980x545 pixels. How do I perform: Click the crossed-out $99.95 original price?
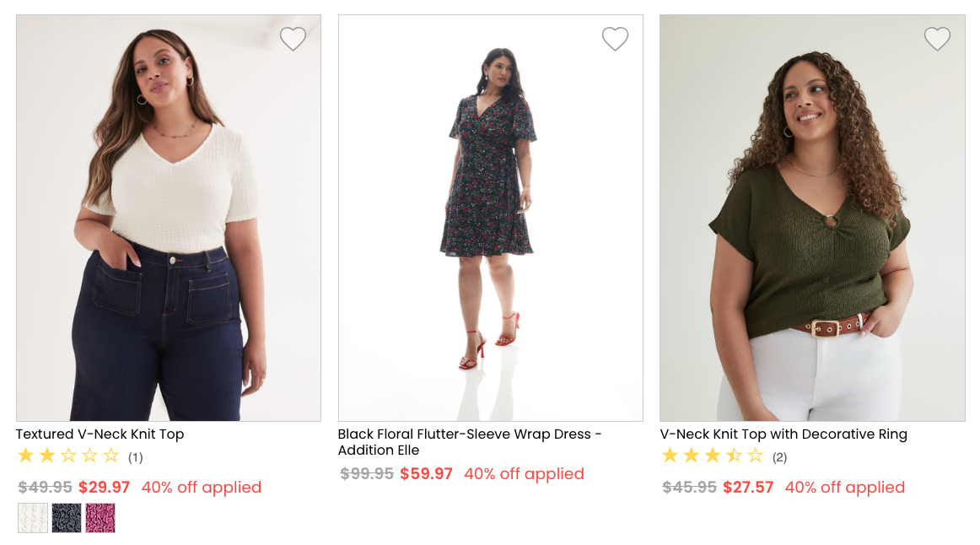coord(366,473)
